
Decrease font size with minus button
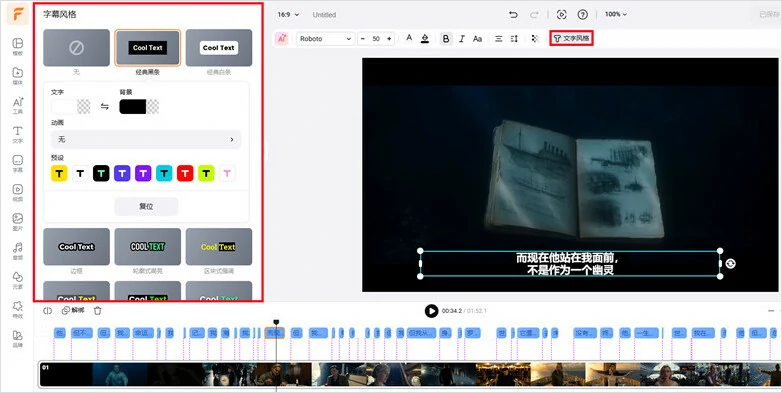[363, 38]
